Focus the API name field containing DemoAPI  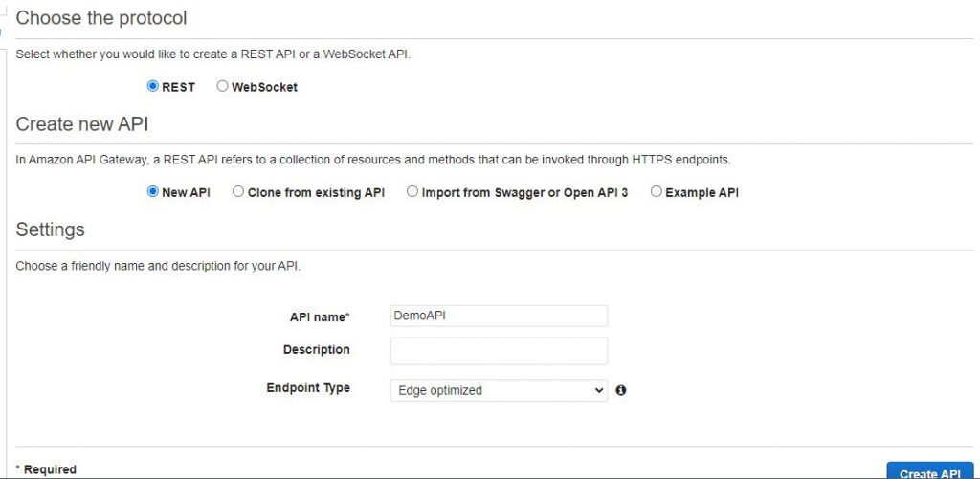499,316
